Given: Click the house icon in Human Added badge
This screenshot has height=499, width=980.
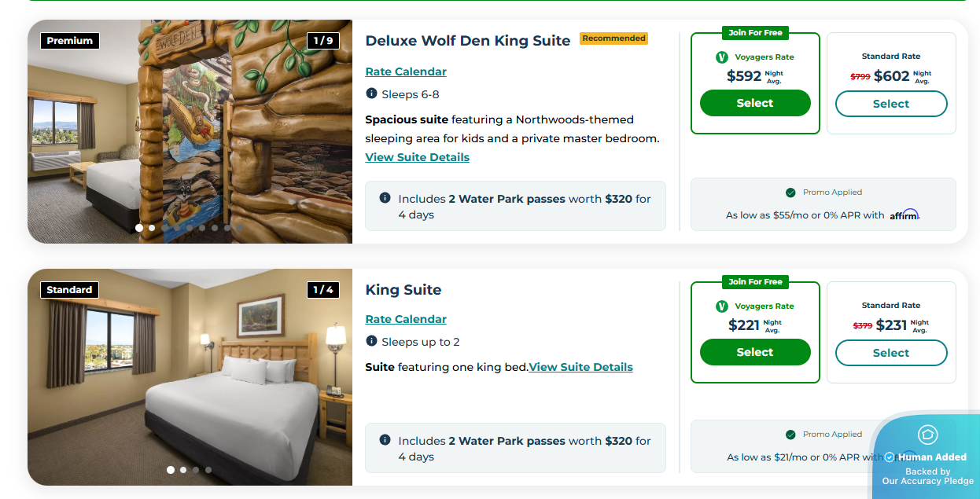Looking at the screenshot, I should coord(929,434).
